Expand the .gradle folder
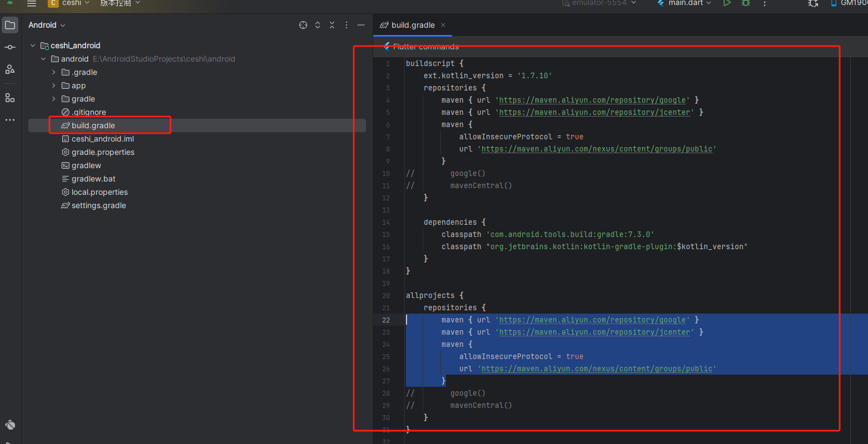Image resolution: width=868 pixels, height=444 pixels. click(54, 72)
